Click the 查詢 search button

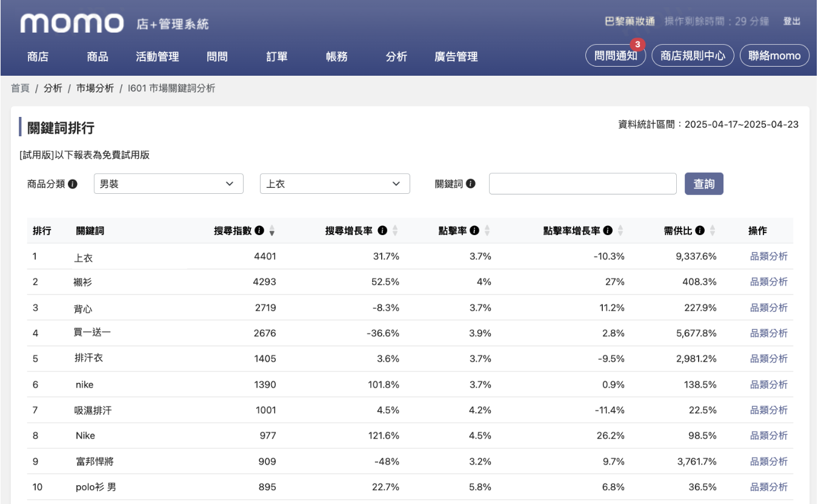pyautogui.click(x=704, y=184)
